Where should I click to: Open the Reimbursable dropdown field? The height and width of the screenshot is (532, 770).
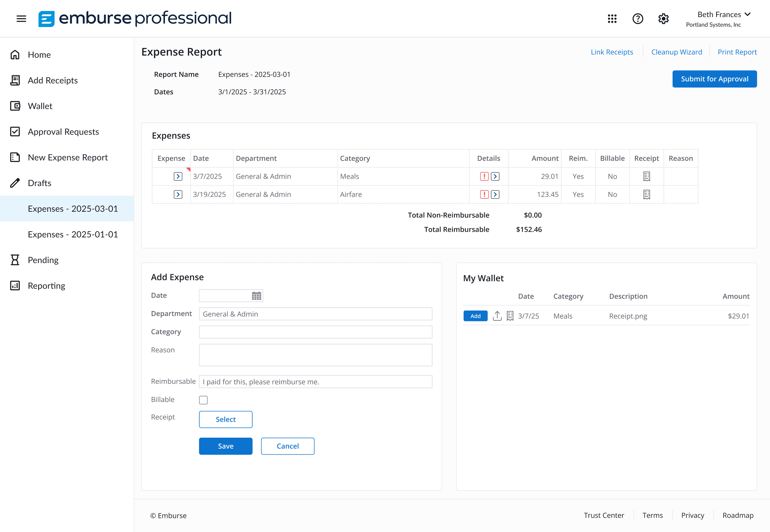pos(315,382)
